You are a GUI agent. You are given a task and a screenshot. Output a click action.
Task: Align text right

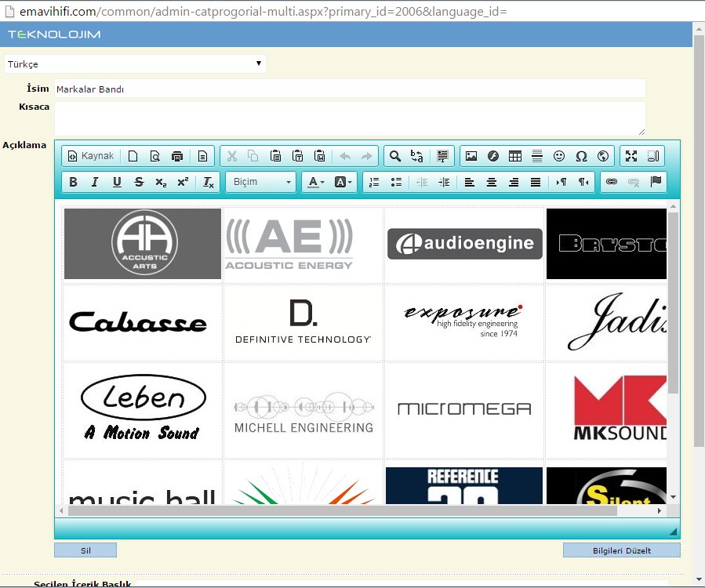point(514,182)
